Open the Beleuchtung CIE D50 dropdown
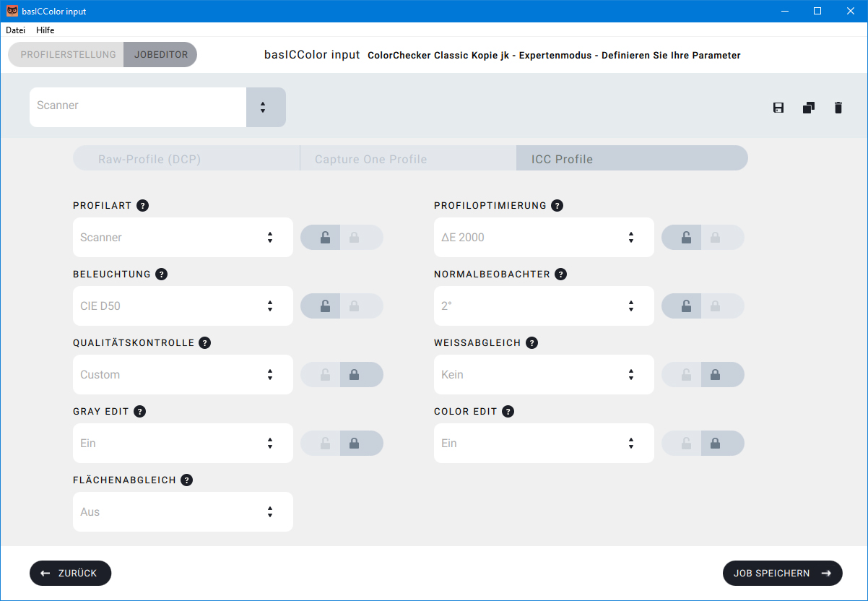 [183, 306]
